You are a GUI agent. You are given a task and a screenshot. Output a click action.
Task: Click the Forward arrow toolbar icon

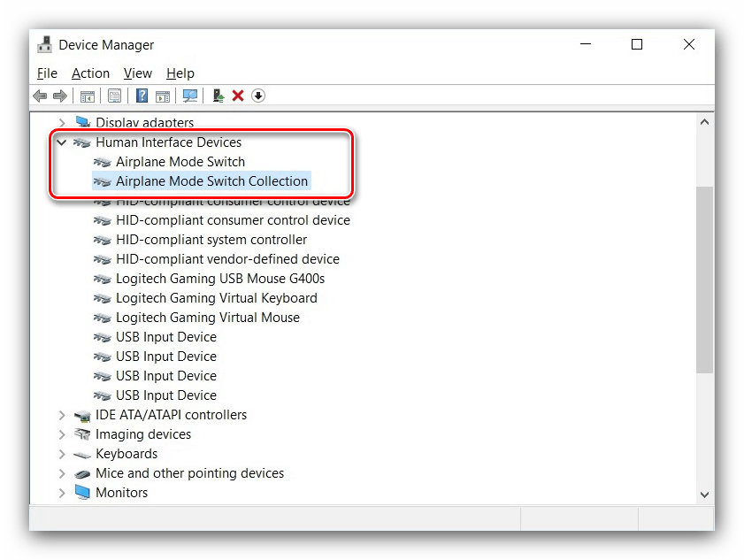[x=60, y=96]
